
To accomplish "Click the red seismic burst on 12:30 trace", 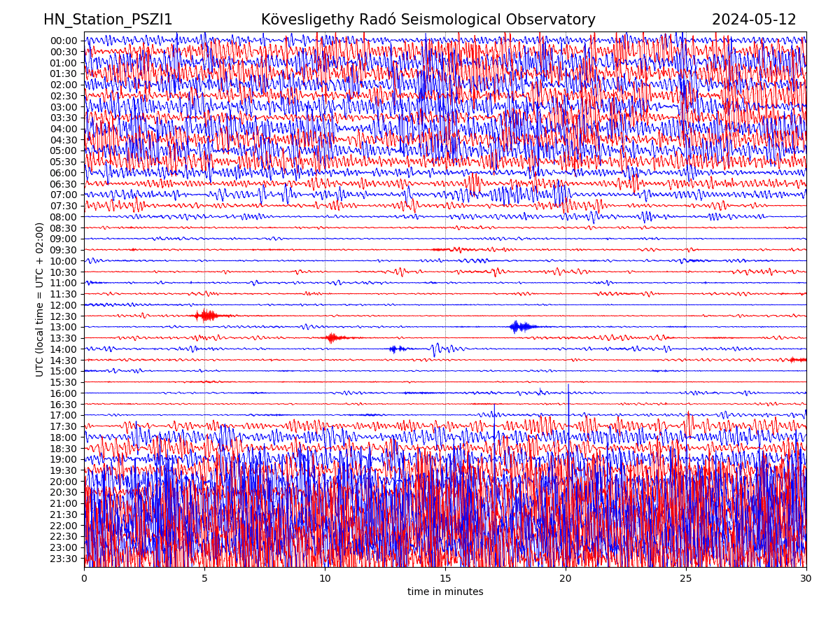I will point(206,316).
